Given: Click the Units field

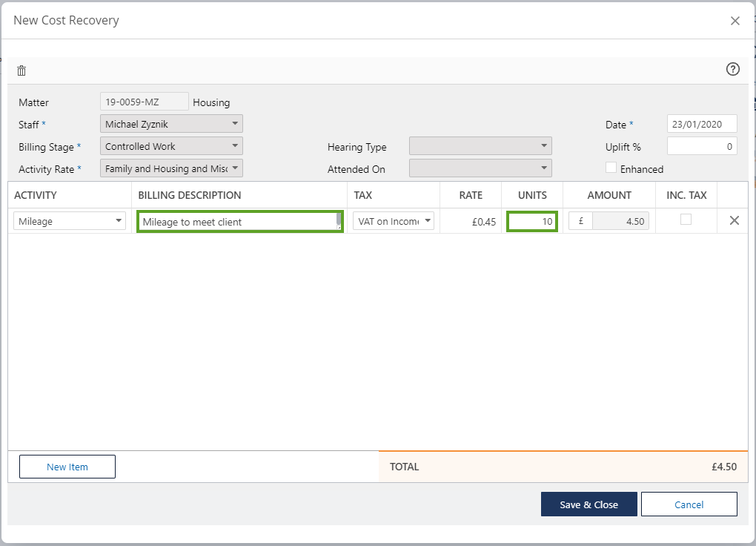Looking at the screenshot, I should click(532, 221).
